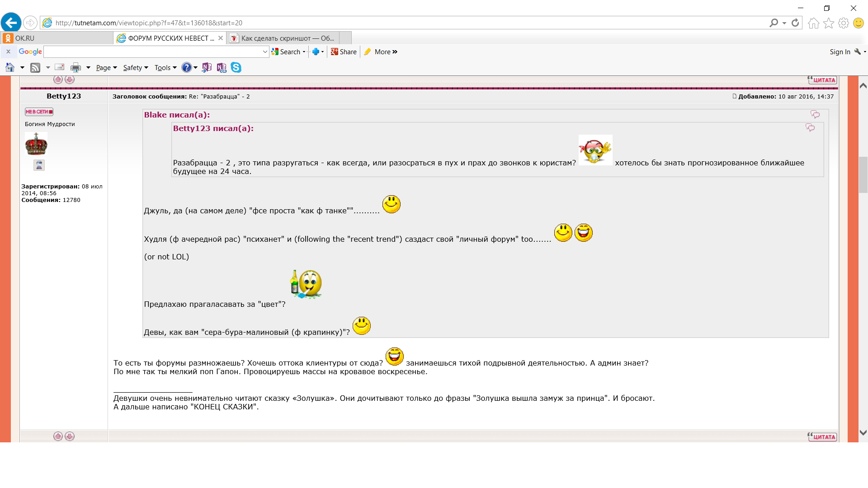Open the browser Tools gear icon
This screenshot has height=488, width=868.
843,23
